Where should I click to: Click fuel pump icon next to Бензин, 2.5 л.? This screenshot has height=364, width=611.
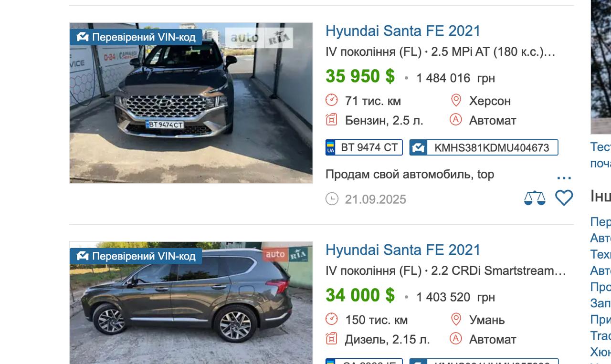point(331,120)
